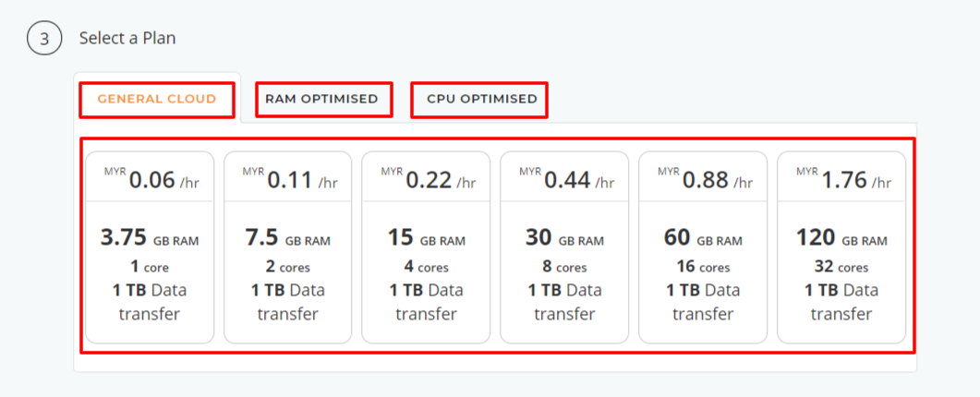Select the MYR 0.22 /hr price
Viewport: 980px width, 397px height.
[x=429, y=180]
